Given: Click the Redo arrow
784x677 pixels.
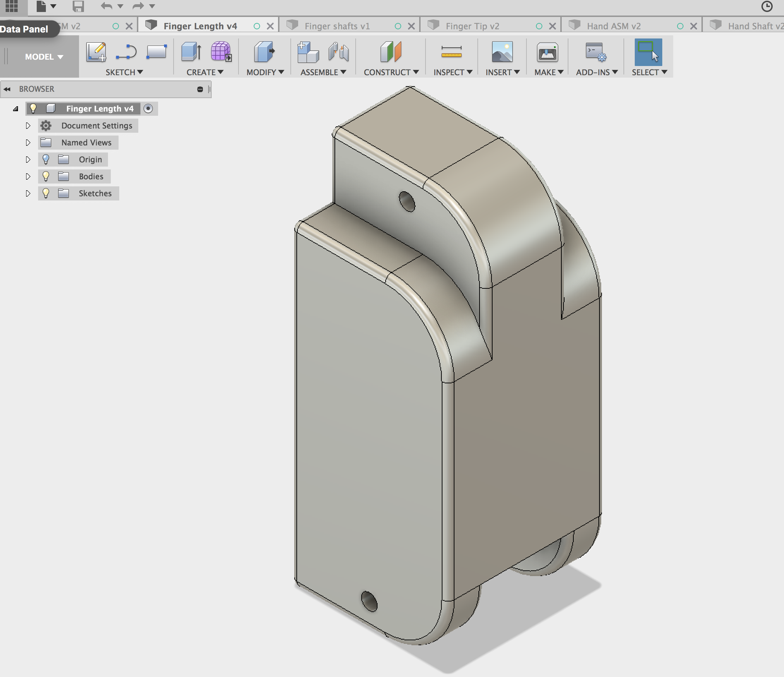Looking at the screenshot, I should click(x=138, y=6).
